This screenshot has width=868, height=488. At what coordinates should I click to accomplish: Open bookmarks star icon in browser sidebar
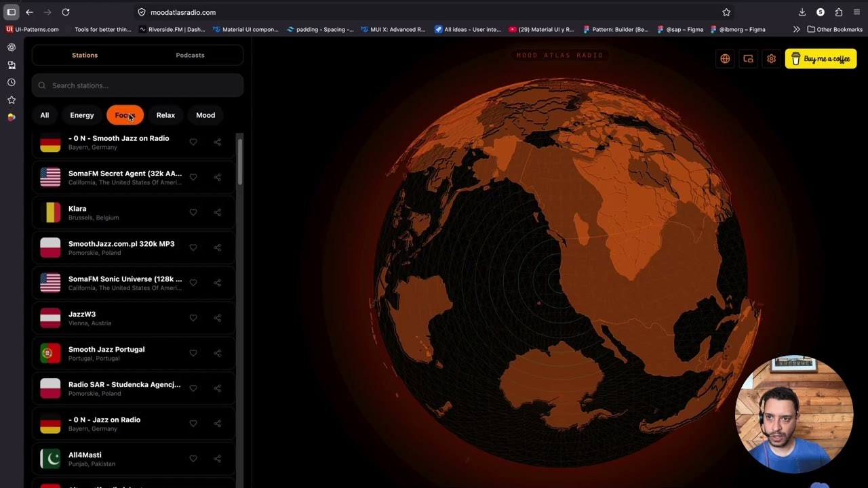coord(12,100)
